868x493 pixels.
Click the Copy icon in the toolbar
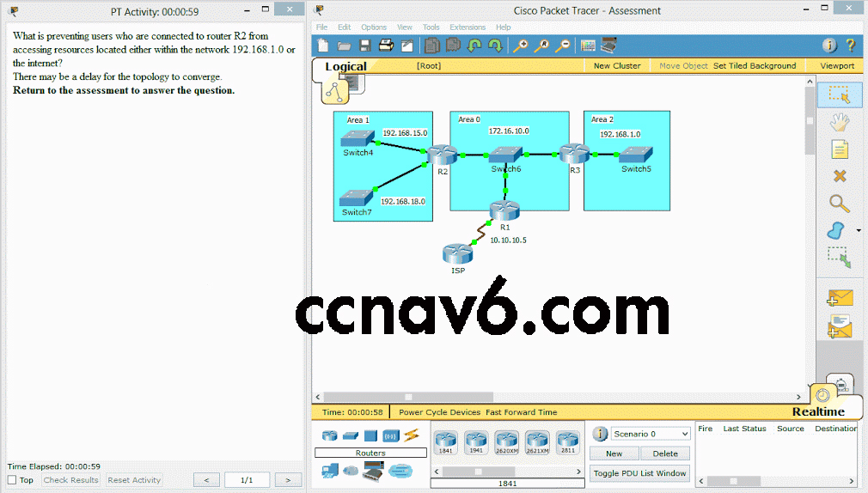pos(432,46)
